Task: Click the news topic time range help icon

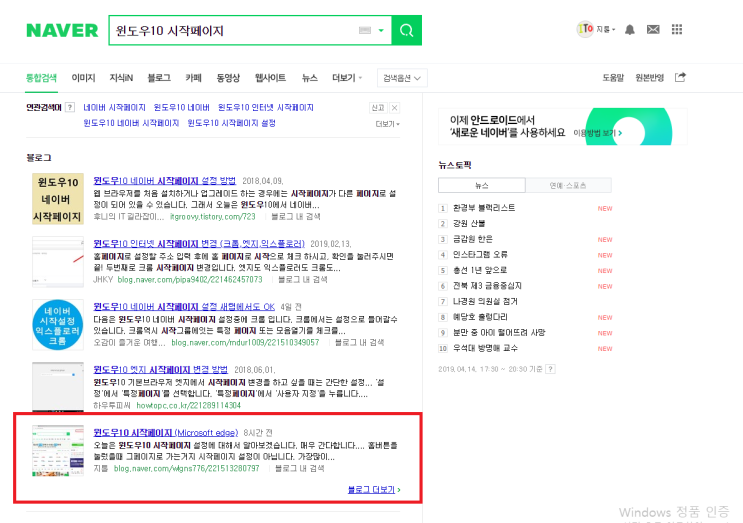Action: click(550, 369)
